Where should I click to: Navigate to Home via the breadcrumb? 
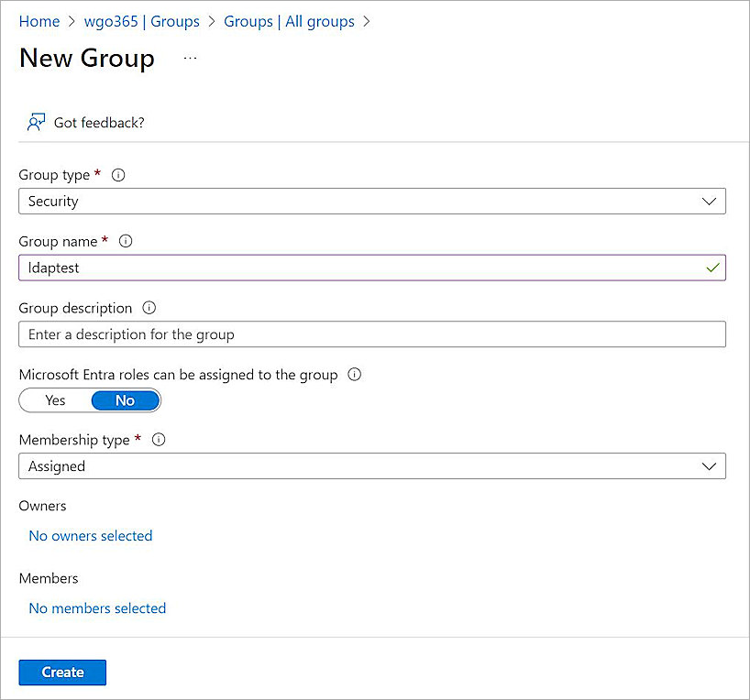(x=39, y=21)
